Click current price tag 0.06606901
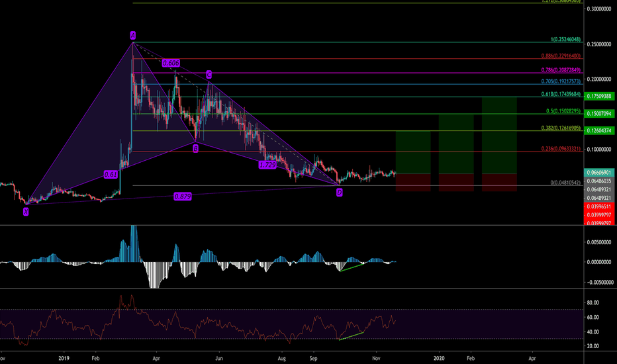Viewport: 617px width, 364px height. coord(599,172)
